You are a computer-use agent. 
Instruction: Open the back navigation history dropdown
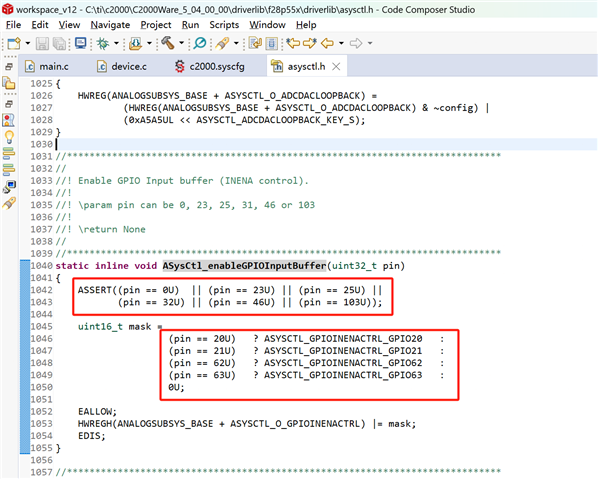[341, 43]
